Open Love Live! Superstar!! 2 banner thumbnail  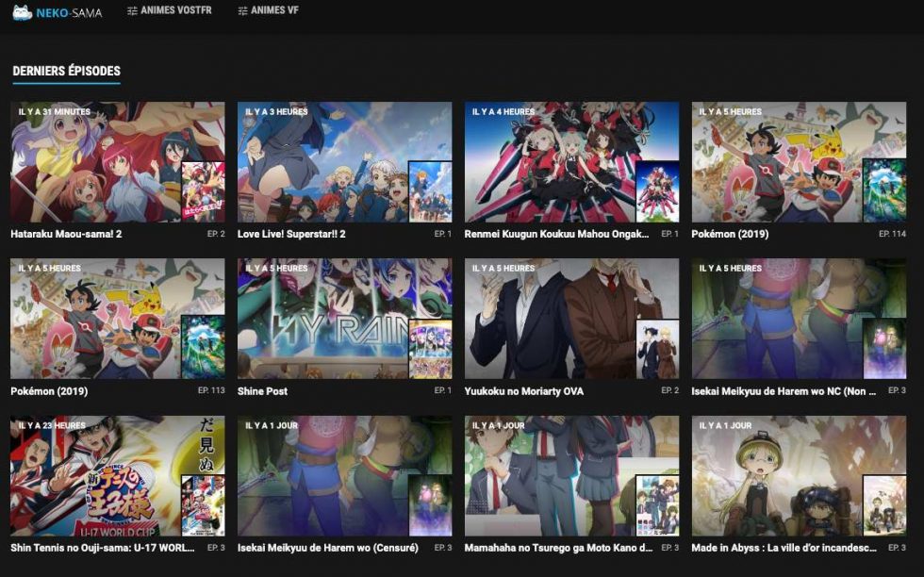pos(345,162)
